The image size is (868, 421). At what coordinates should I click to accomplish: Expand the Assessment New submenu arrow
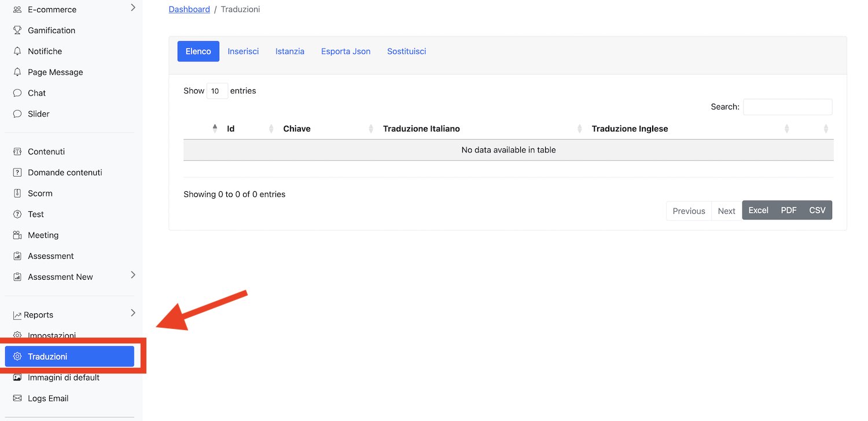[133, 275]
